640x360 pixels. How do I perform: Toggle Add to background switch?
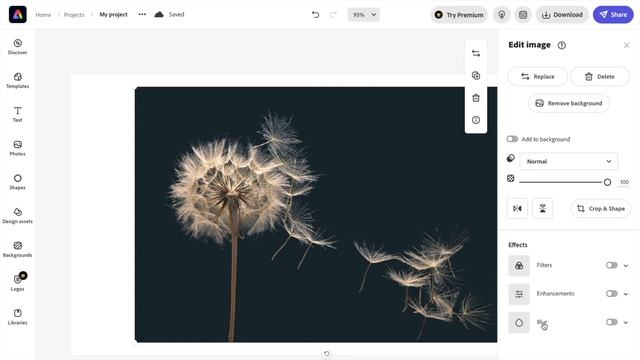click(512, 139)
